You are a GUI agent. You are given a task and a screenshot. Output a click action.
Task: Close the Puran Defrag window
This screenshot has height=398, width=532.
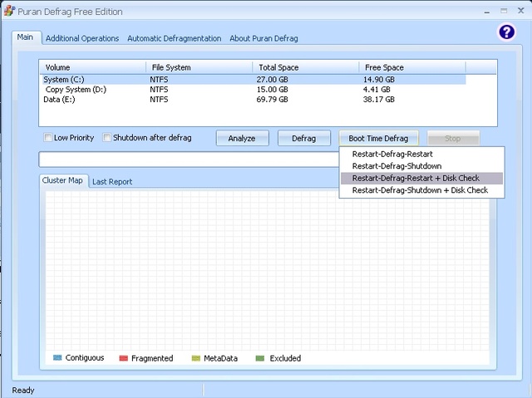(521, 11)
